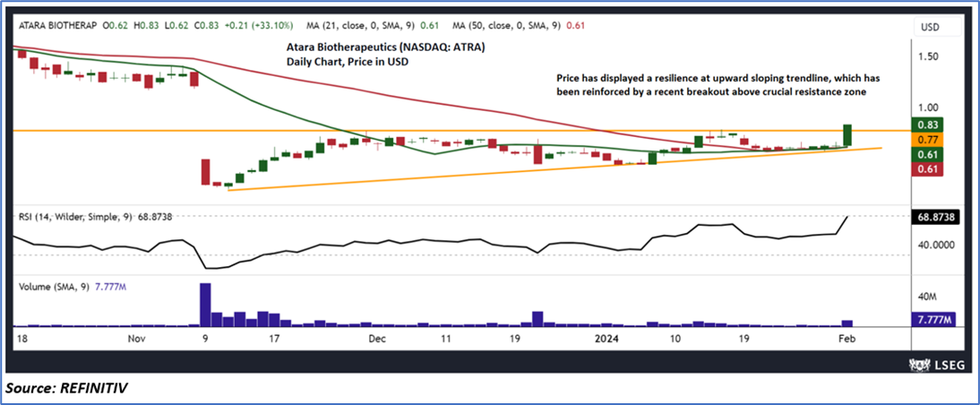Screen dimensions: 980x405
Task: Click the LSEG logo
Action: [936, 365]
